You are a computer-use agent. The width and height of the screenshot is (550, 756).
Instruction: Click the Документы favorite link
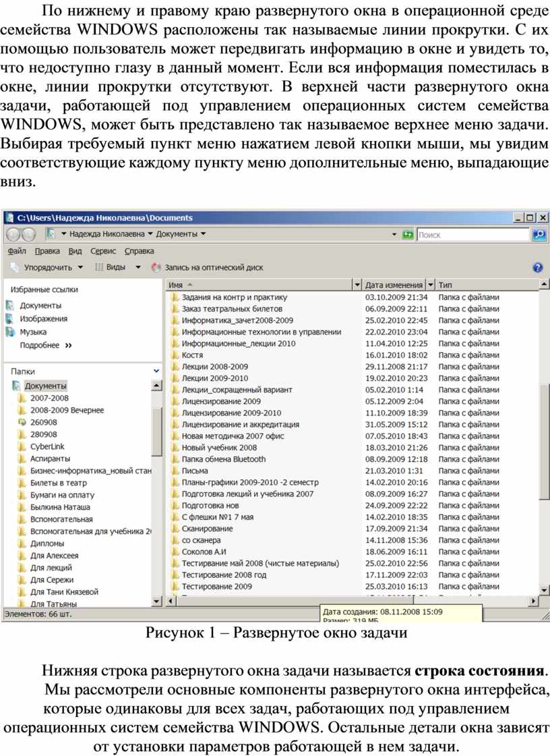[x=40, y=306]
